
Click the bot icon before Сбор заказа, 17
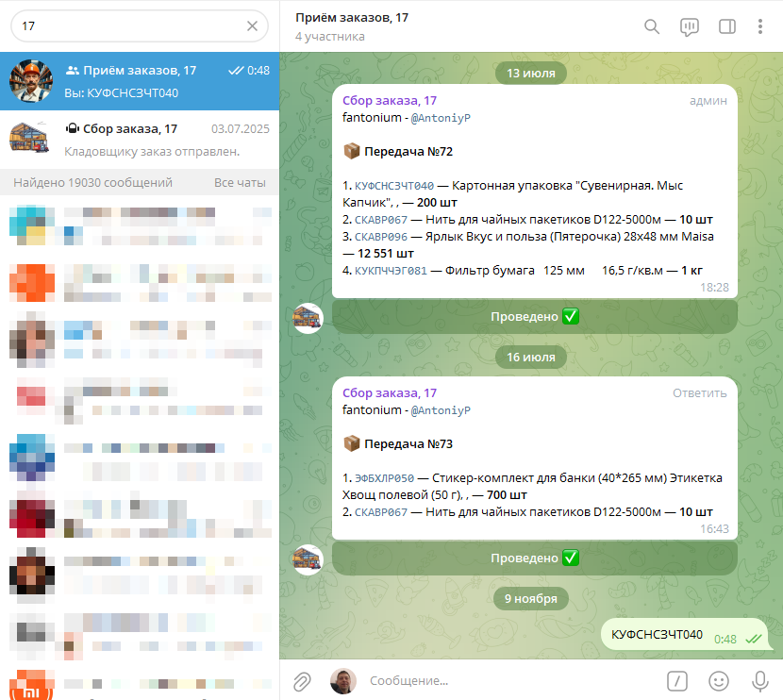pyautogui.click(x=73, y=129)
